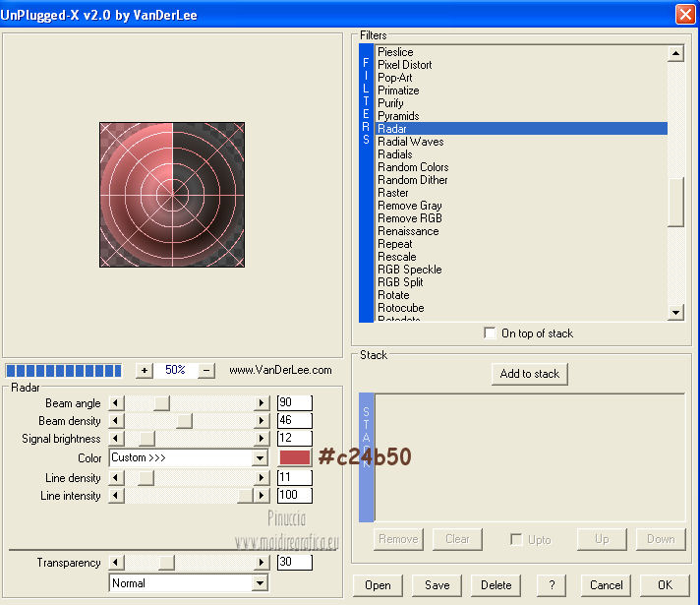The image size is (700, 605).
Task: Open the Color Custom dropdown
Action: 261,458
